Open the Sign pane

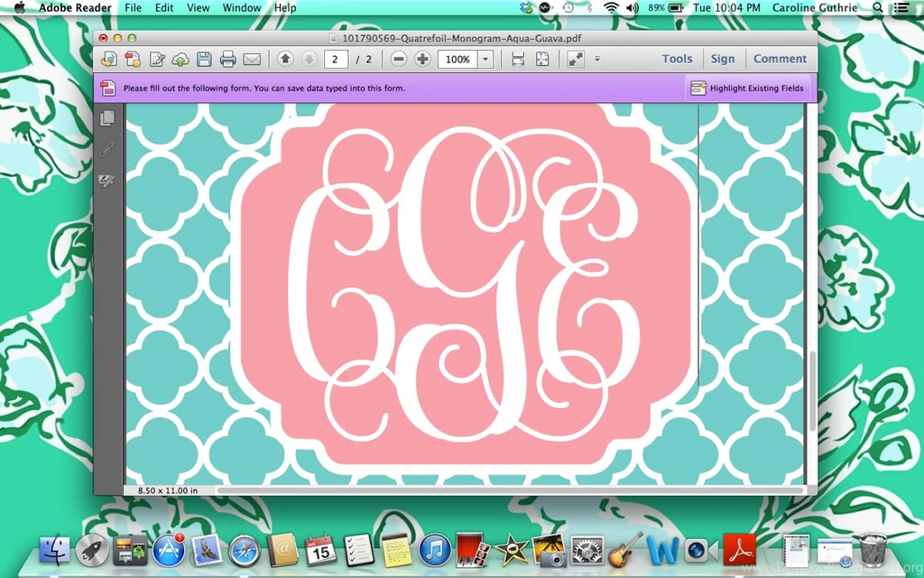[723, 58]
